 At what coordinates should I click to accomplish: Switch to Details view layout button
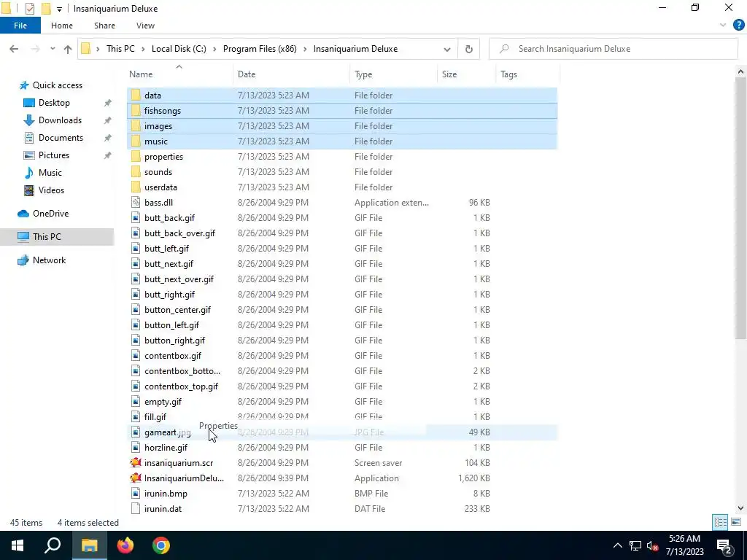pos(720,522)
